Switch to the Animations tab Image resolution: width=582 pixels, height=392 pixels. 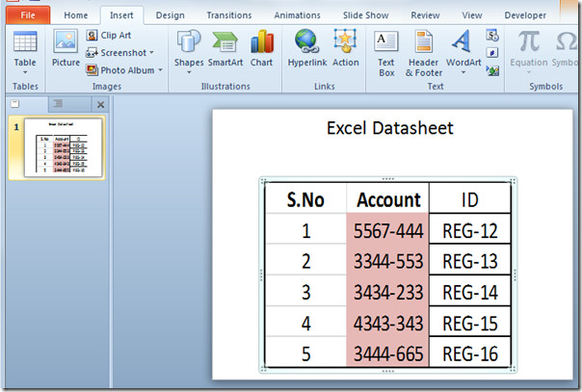[x=297, y=15]
